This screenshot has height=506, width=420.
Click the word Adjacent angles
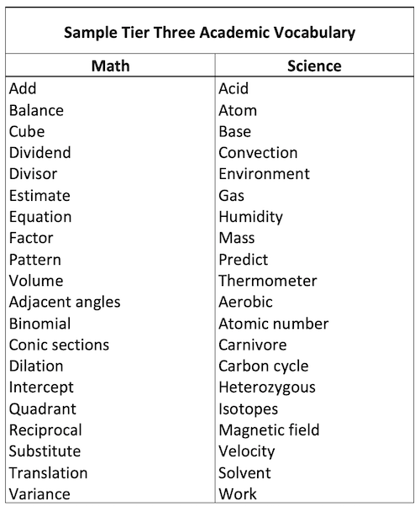tap(65, 303)
